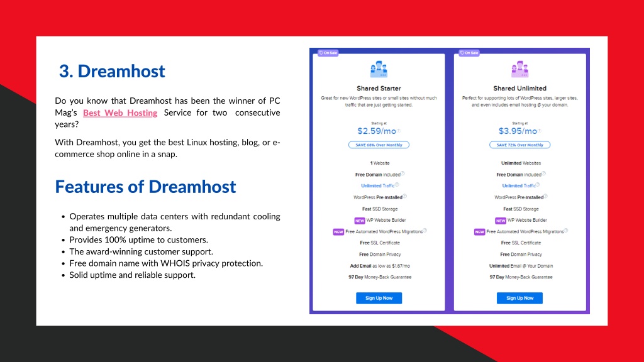Click the '$3.95/mo' price
Image resolution: width=644 pixels, height=362 pixels.
click(x=518, y=131)
